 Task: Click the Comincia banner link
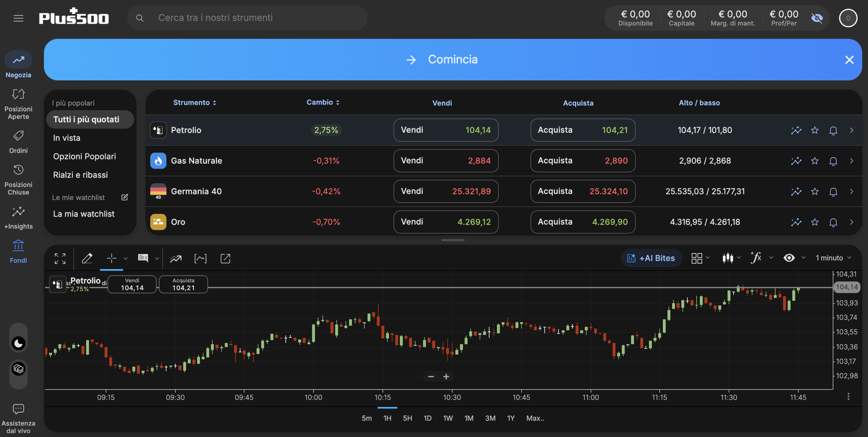452,60
